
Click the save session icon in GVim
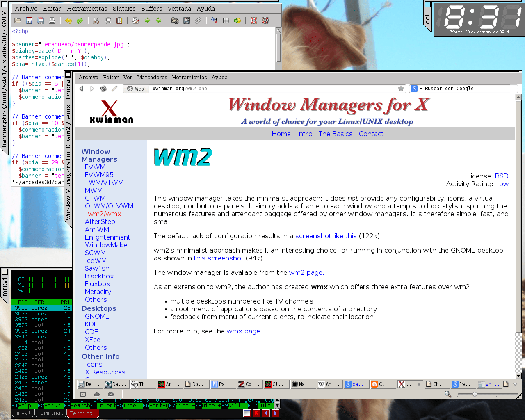[x=187, y=21]
